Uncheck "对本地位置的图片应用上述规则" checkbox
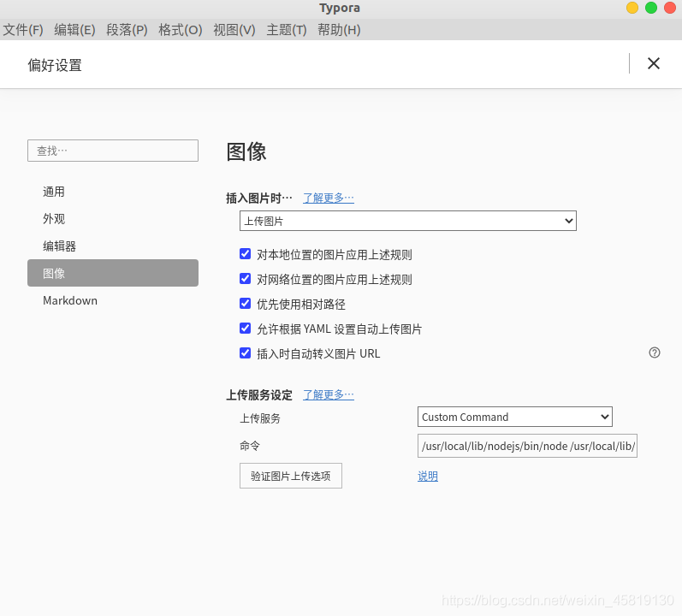This screenshot has height=616, width=682. tap(246, 254)
